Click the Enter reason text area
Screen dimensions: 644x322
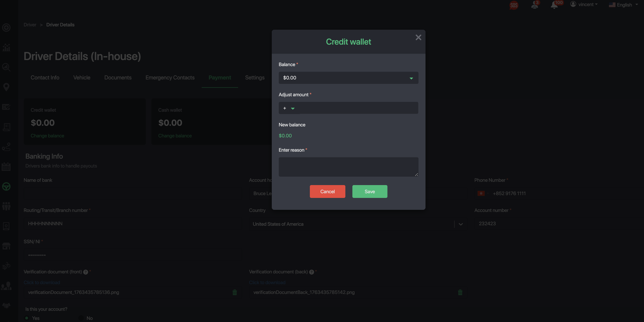[348, 167]
